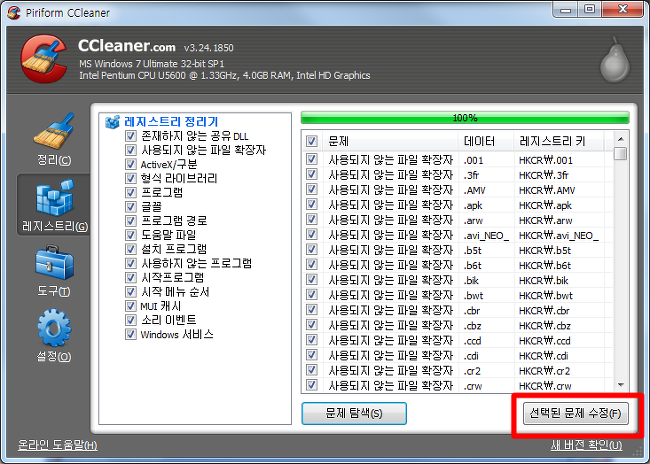Toggle 설치 프로그램 checkbox
Viewport: 650px width, 464px height.
(x=131, y=249)
